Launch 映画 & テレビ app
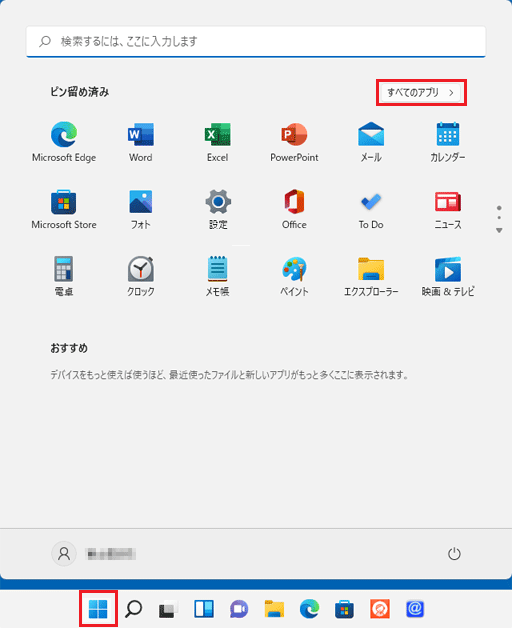 pos(448,276)
